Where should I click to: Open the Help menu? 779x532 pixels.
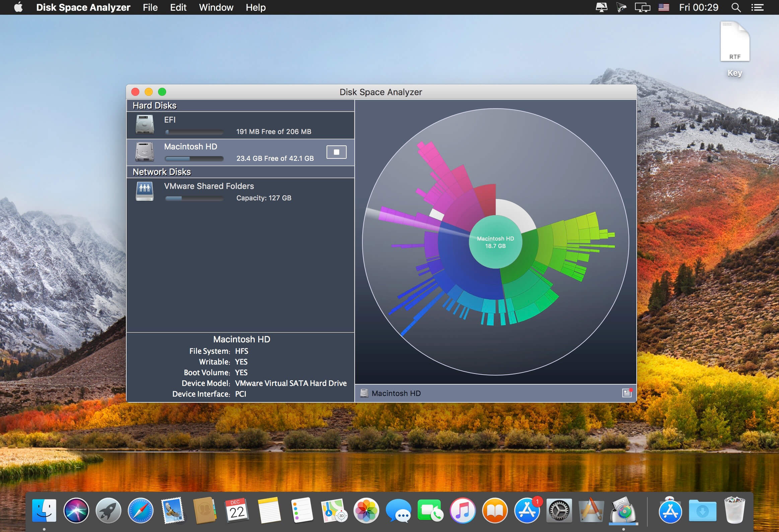point(256,7)
